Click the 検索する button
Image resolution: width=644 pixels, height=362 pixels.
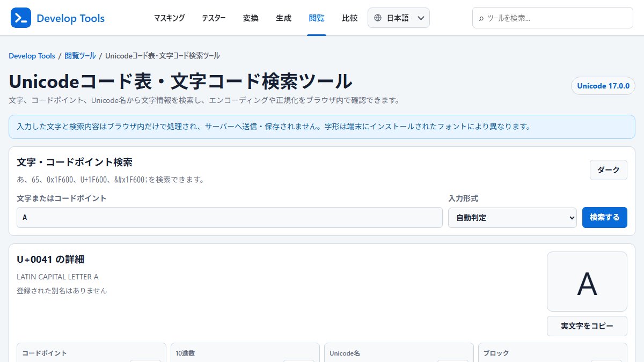(605, 217)
